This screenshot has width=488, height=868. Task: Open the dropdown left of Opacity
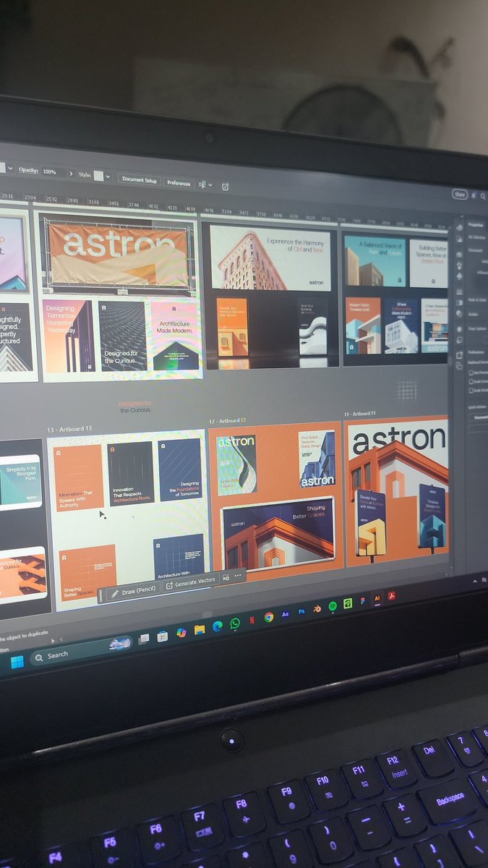point(10,168)
